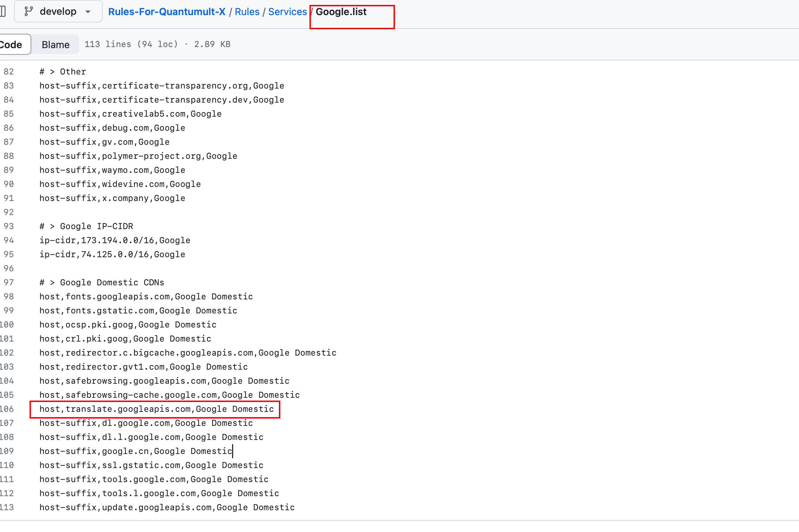Click line number 106

click(x=7, y=409)
